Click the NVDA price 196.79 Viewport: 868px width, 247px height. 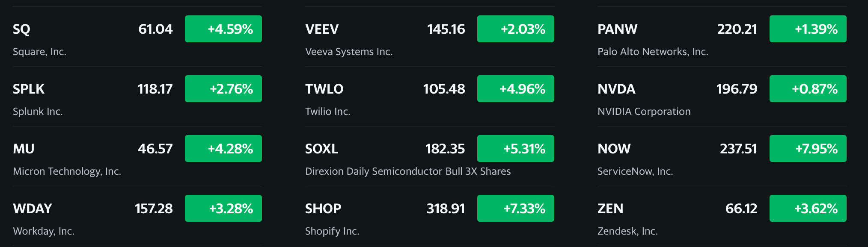click(737, 89)
